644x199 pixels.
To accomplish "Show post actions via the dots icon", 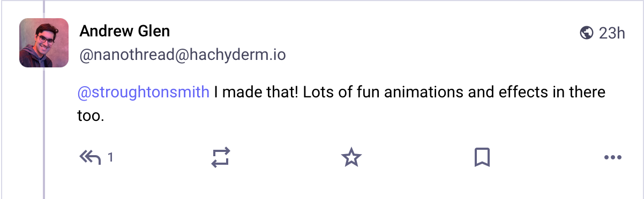I will coord(612,157).
